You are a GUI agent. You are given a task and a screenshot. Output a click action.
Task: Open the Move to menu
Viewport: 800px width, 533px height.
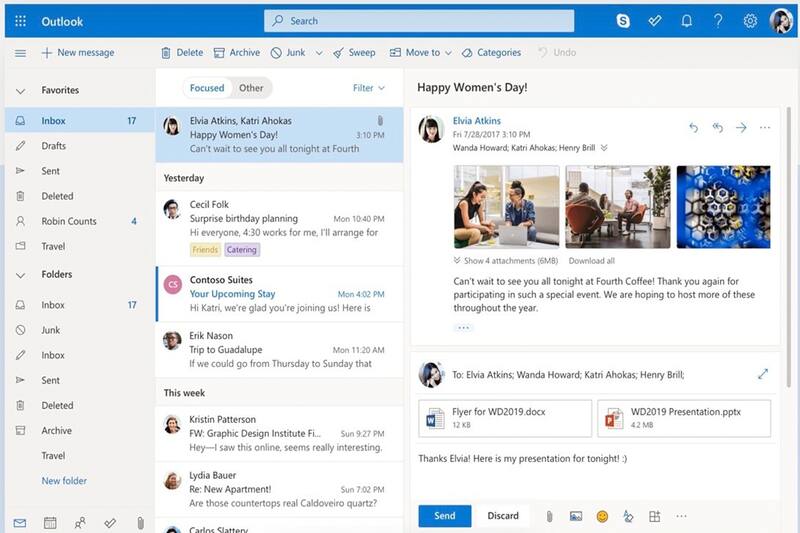(415, 53)
